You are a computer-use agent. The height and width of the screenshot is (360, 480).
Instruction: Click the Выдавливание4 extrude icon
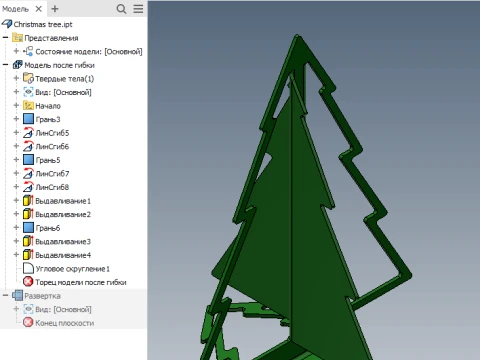coord(28,255)
